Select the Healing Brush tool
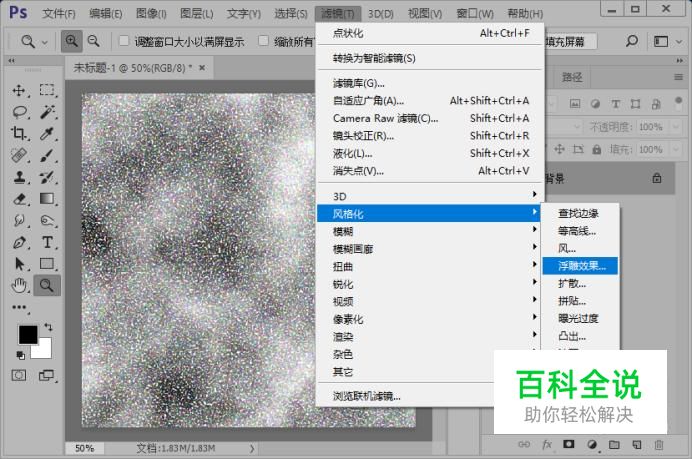 tap(19, 155)
